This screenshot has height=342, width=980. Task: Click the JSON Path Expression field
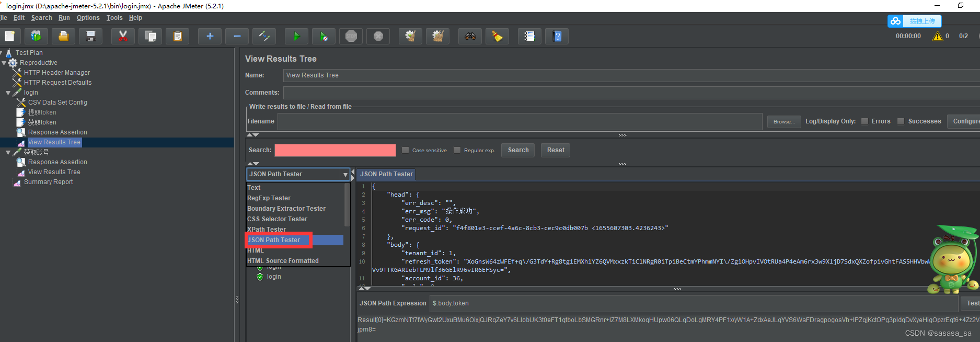(694, 303)
